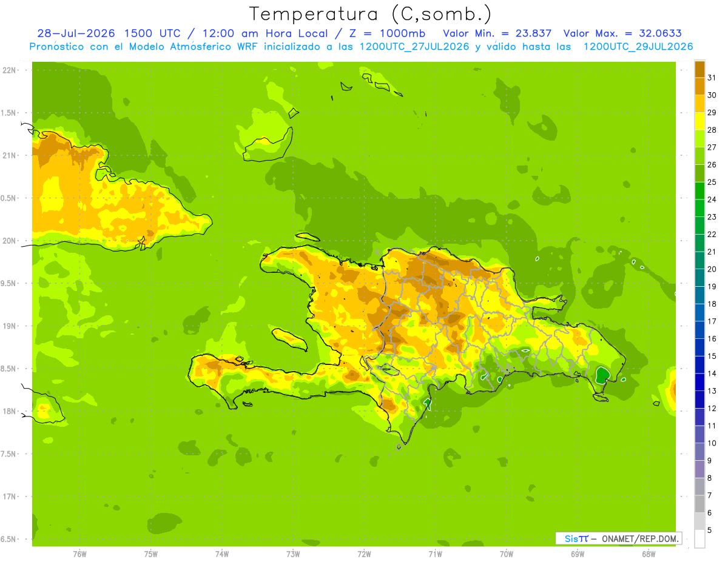This screenshot has width=728, height=562.
Task: Click the 76W longitude axis label
Action: 79,554
